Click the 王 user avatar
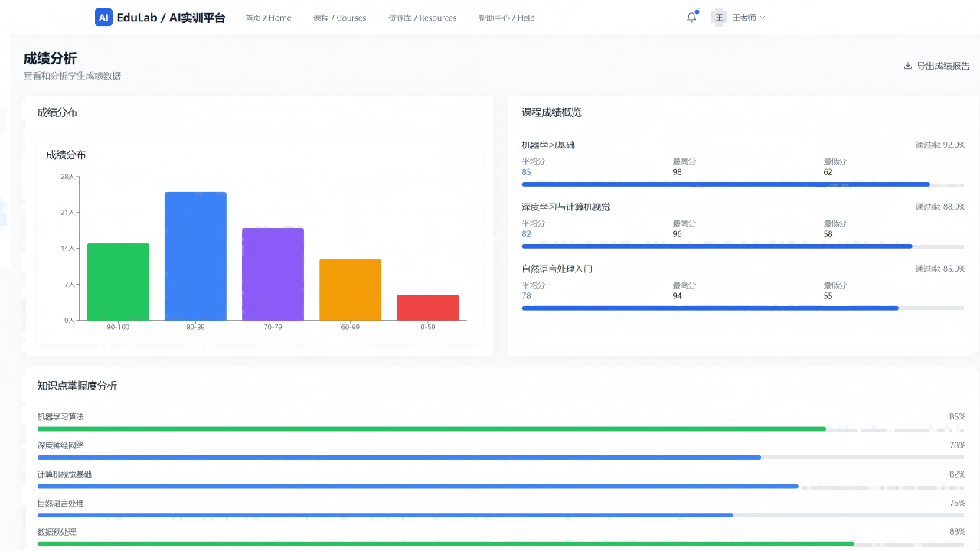The height and width of the screenshot is (551, 980). pos(719,18)
